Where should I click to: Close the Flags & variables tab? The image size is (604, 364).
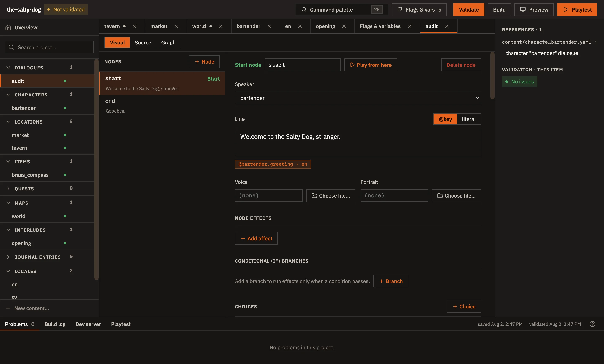click(409, 26)
